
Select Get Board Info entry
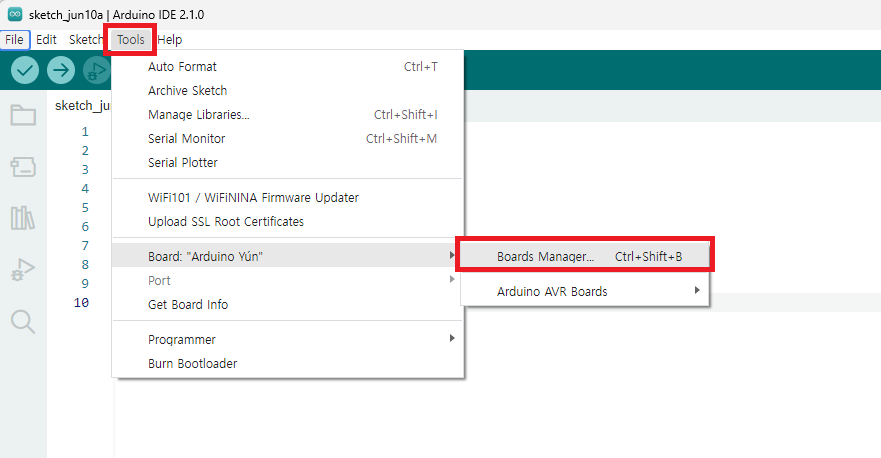point(288,305)
